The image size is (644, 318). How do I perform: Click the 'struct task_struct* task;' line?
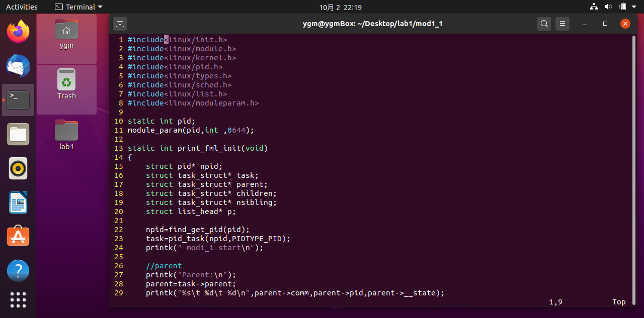(202, 175)
